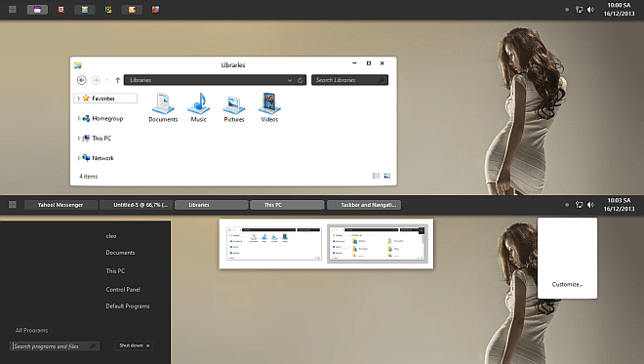Click Start button beside Yahoo! Messenger button
Image resolution: width=644 pixels, height=364 pixels.
(13, 205)
